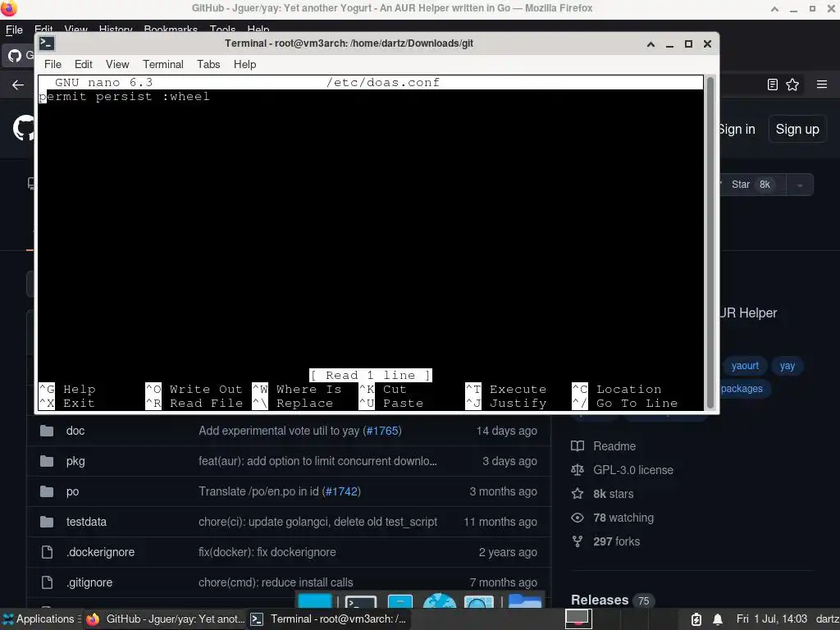Open the Readme link
Viewport: 840px width, 630px height.
tap(614, 446)
